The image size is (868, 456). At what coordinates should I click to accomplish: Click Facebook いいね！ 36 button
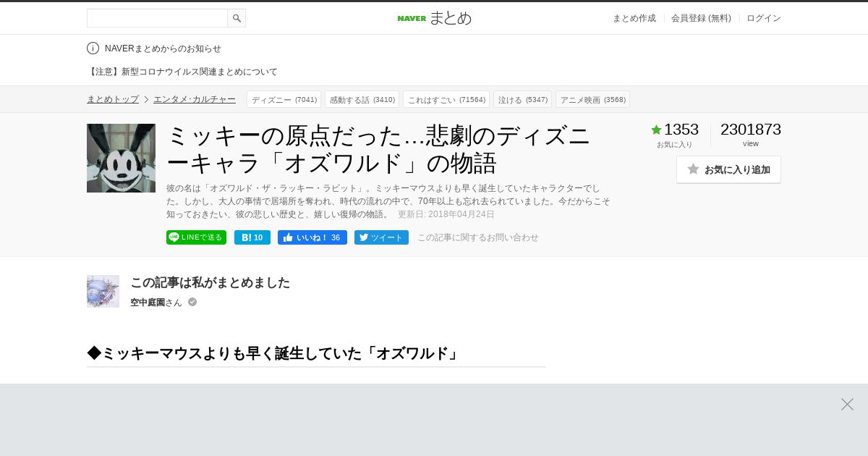tap(312, 237)
